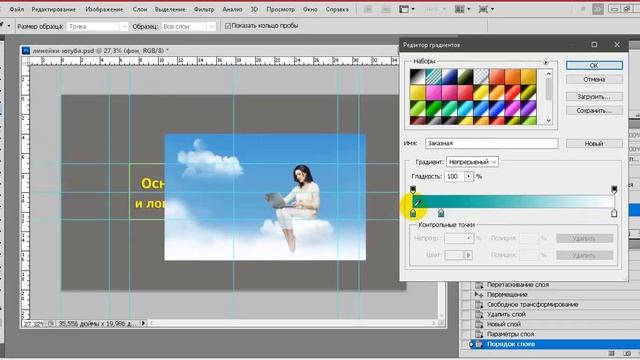Open the status bar info arrow

point(143,323)
